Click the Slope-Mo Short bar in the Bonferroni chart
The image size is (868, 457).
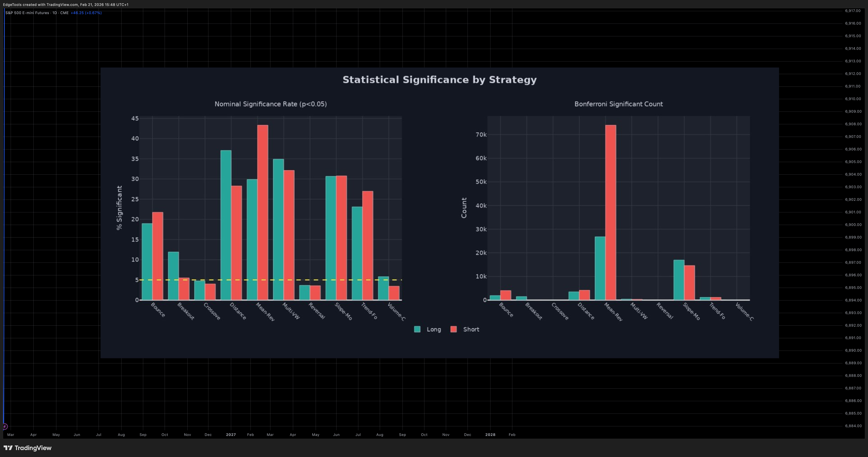[x=689, y=282]
